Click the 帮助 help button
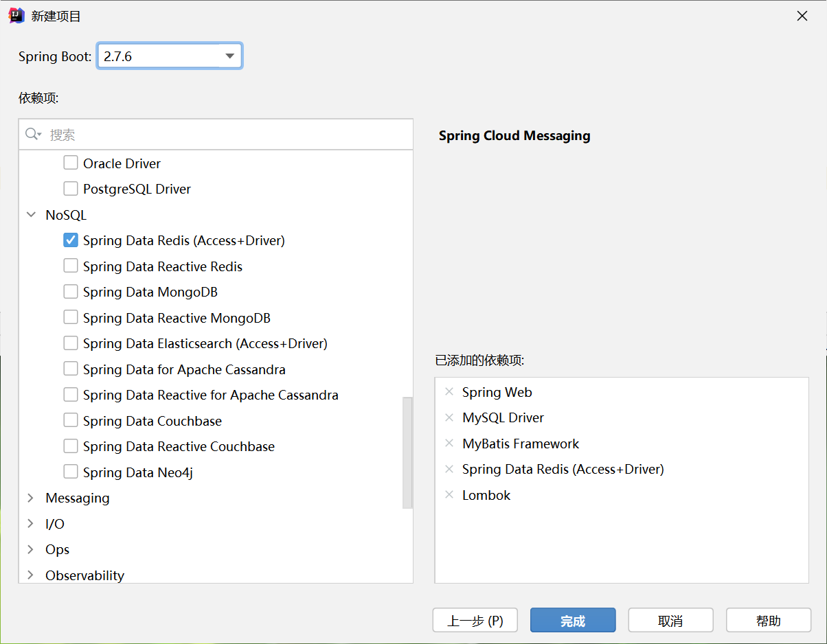Screen dimensions: 827x644 click(x=769, y=621)
